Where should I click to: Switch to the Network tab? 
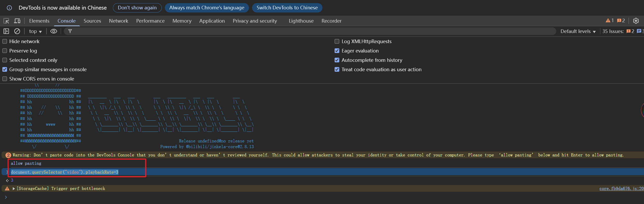(x=118, y=21)
